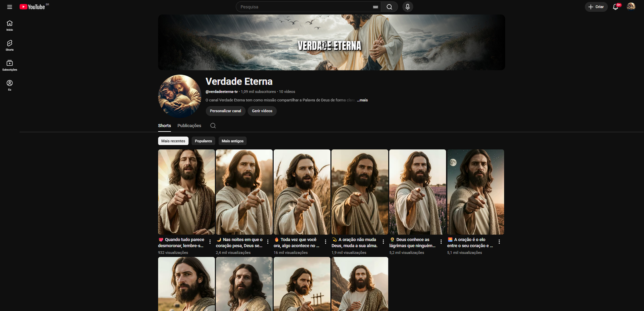The image size is (644, 311).
Task: Select the 'Mais recentes' filter chip
Action: click(x=173, y=141)
